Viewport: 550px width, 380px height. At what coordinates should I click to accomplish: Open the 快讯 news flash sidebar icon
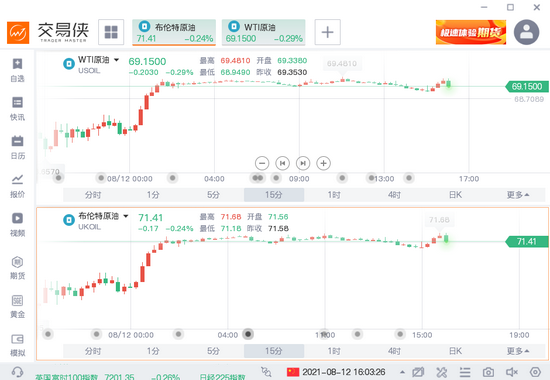17,108
